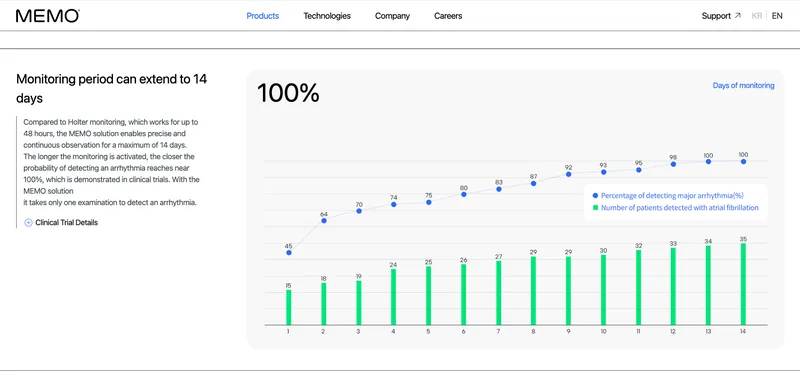Select the blue data point labeled 75
The image size is (800, 375).
429,202
